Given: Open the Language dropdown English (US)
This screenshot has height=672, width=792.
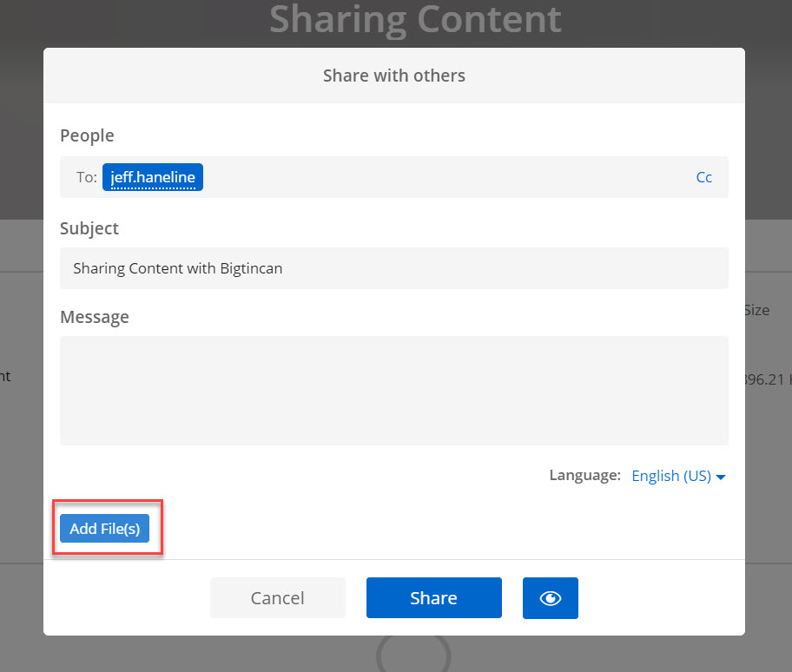Looking at the screenshot, I should tap(678, 476).
